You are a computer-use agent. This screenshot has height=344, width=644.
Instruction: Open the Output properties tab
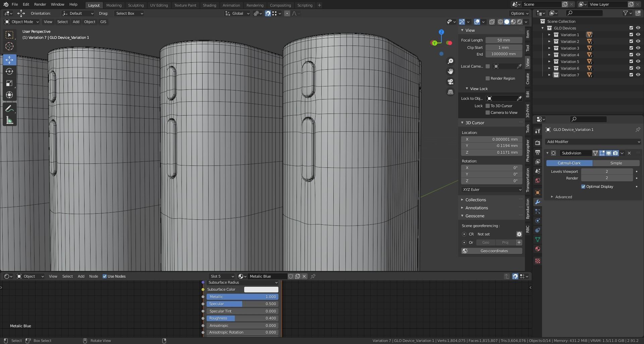tap(538, 152)
